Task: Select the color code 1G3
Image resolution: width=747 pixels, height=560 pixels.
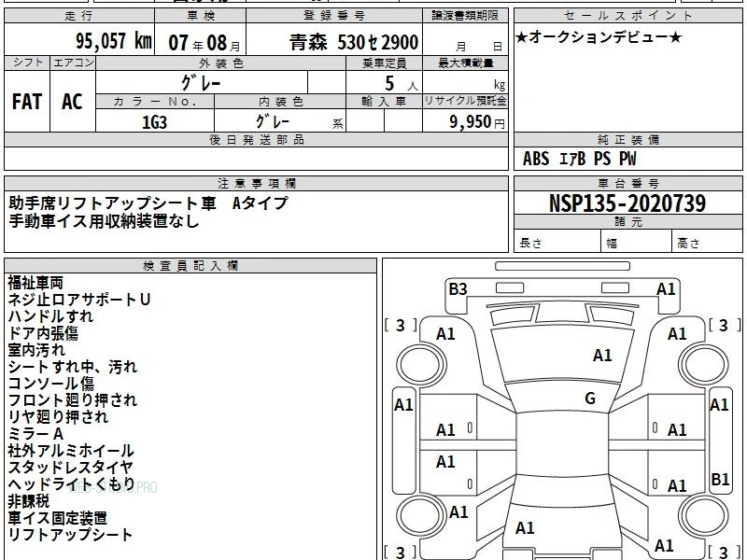Action: tap(154, 122)
